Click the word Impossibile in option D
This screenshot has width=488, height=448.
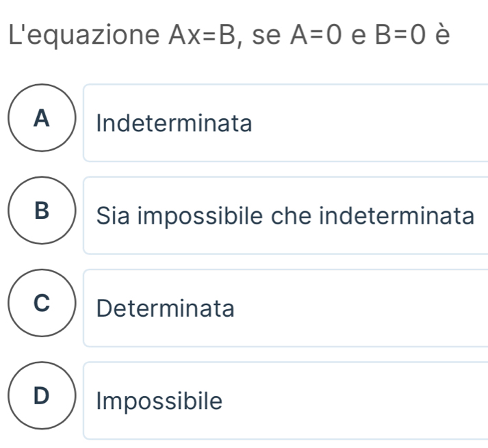(x=159, y=401)
